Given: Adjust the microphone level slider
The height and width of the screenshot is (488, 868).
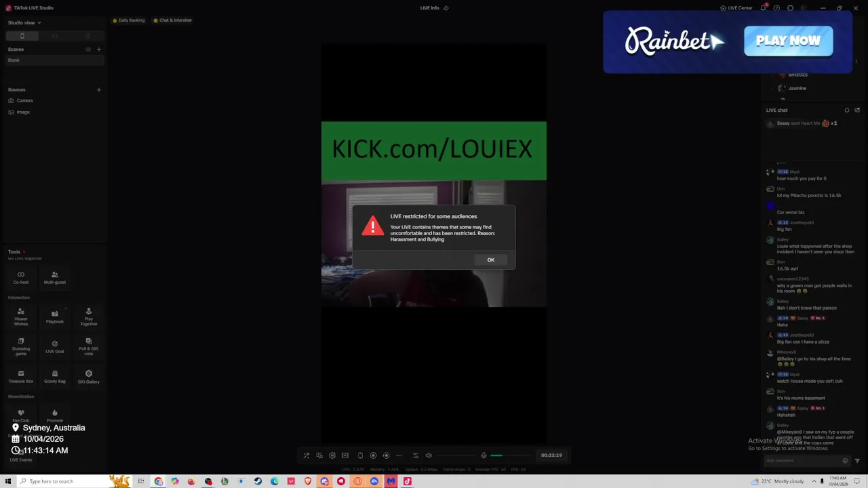Looking at the screenshot, I should click(511, 455).
